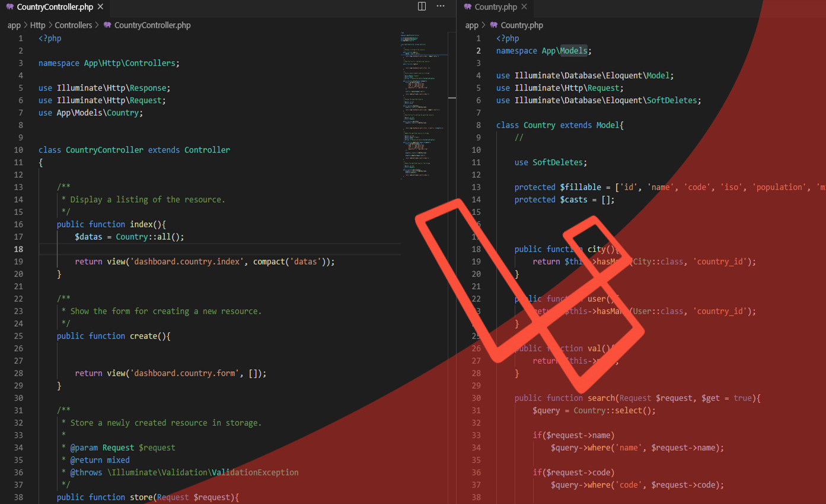Click the hasMany(City::class, 'country_id') line

645,261
